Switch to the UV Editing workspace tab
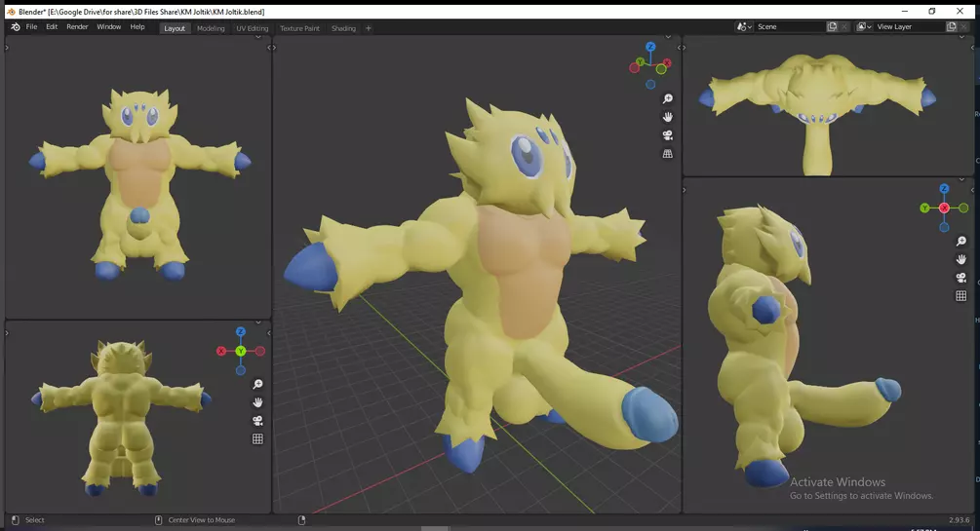The height and width of the screenshot is (531, 980). pos(252,28)
